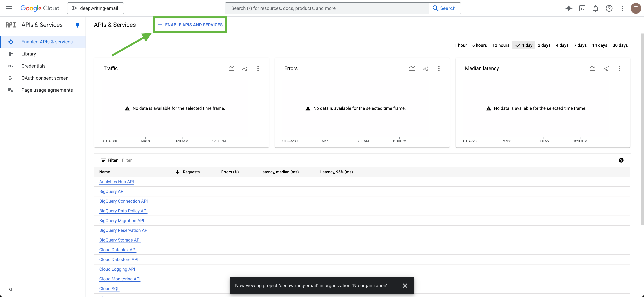The width and height of the screenshot is (644, 297).
Task: Select the 1 day time range
Action: (523, 45)
